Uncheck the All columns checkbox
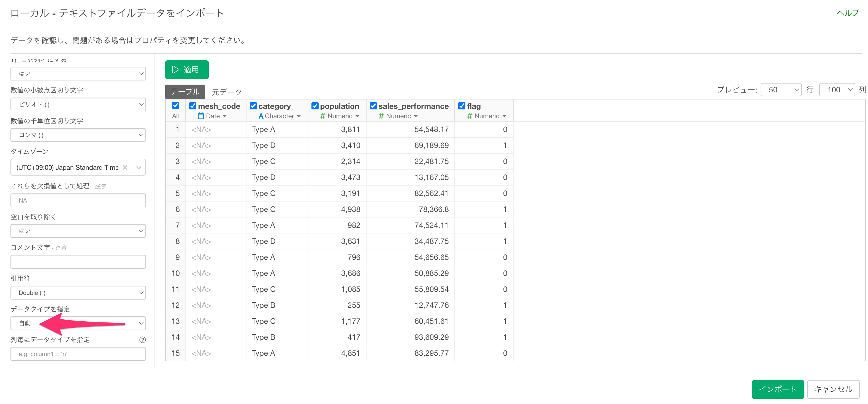 [x=175, y=106]
